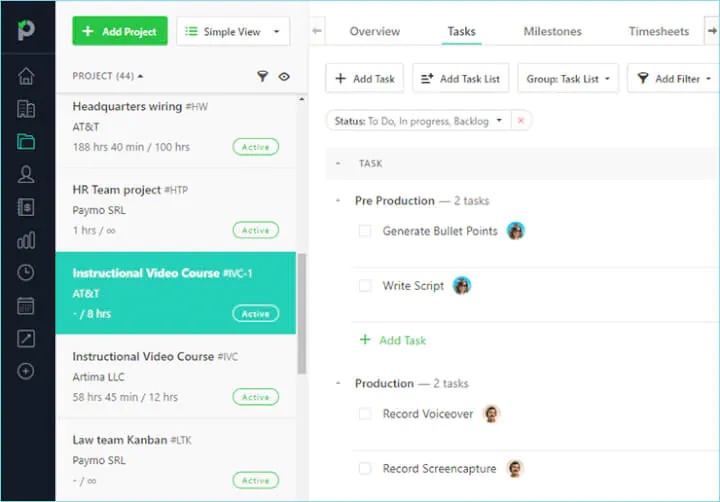Select Instructional Video Course #IVC-1 project
The width and height of the screenshot is (720, 502).
(x=176, y=293)
